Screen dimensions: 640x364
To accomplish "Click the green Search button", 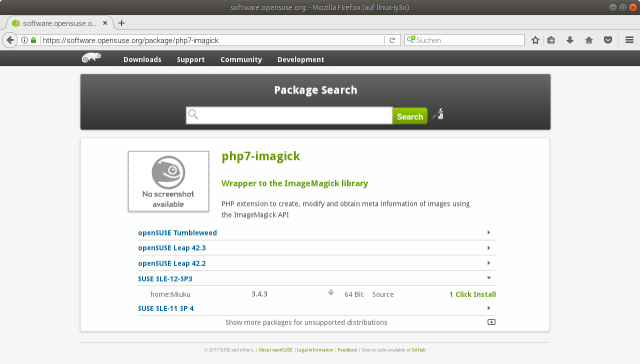I will (410, 116).
